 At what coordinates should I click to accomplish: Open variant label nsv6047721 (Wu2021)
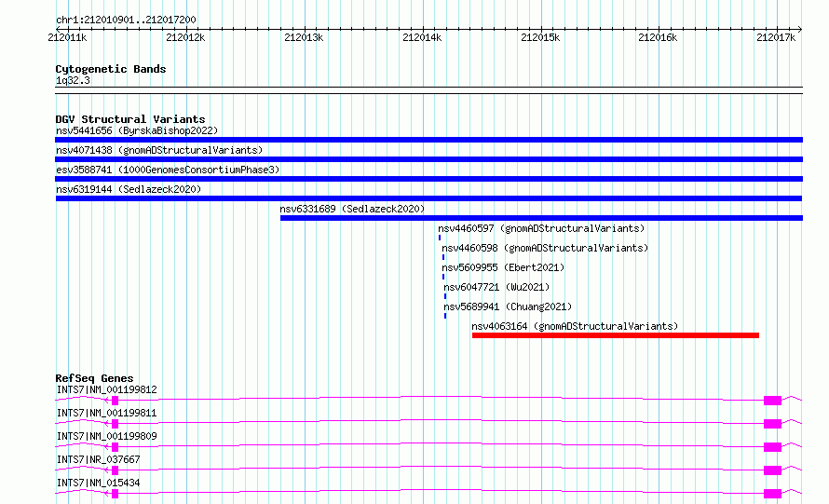pos(497,287)
